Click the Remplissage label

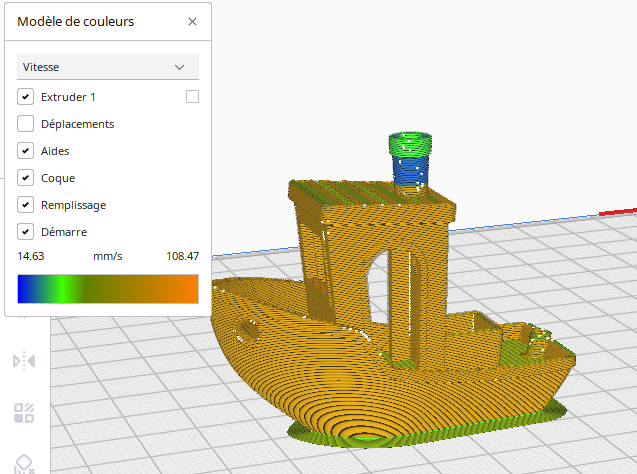(x=74, y=205)
